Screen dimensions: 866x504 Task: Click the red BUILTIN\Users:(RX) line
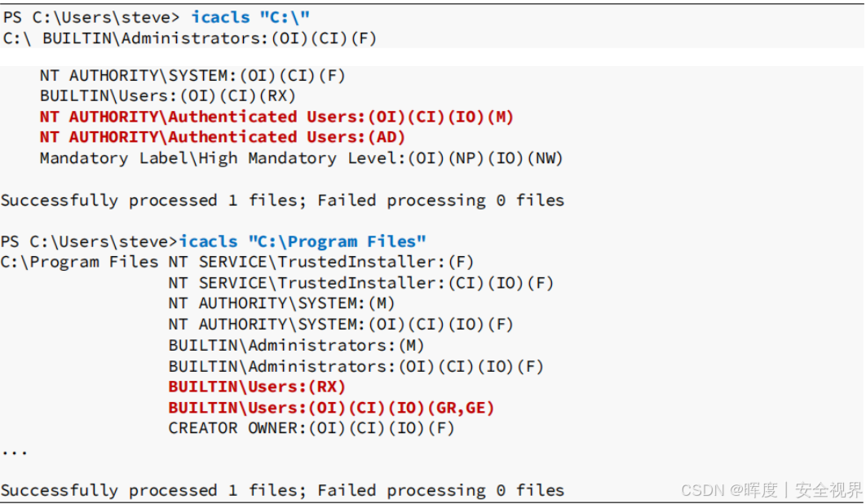(257, 387)
